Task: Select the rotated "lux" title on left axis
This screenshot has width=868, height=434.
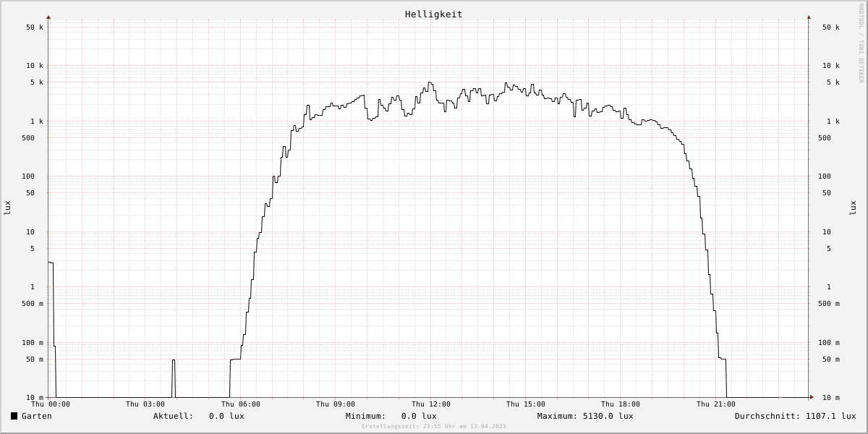Action: click(x=7, y=208)
